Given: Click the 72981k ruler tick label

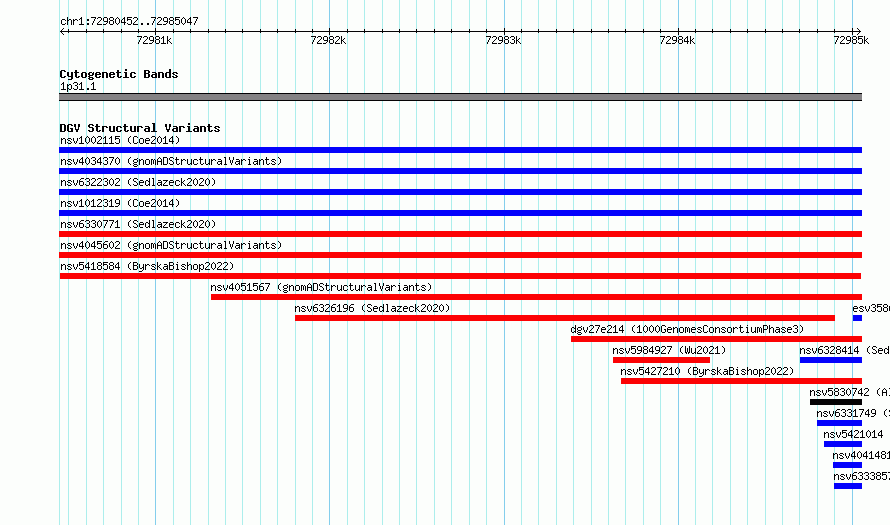Looking at the screenshot, I should click(x=154, y=40).
